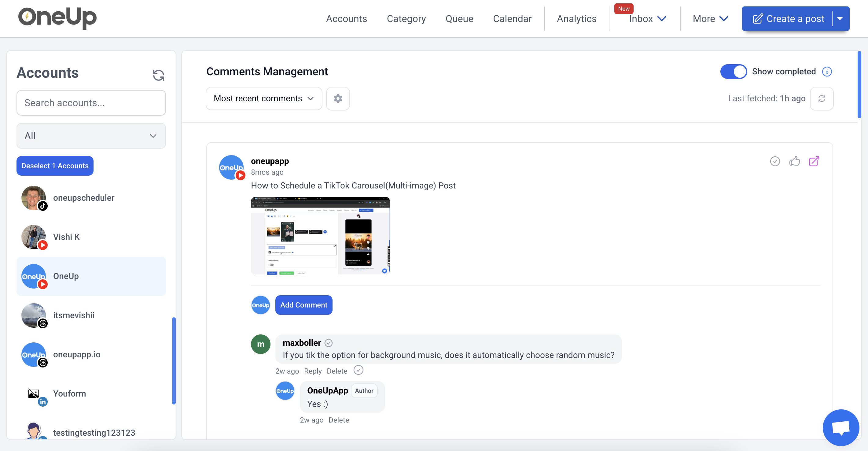
Task: Mark the oneupapp post as completed
Action: (x=775, y=162)
